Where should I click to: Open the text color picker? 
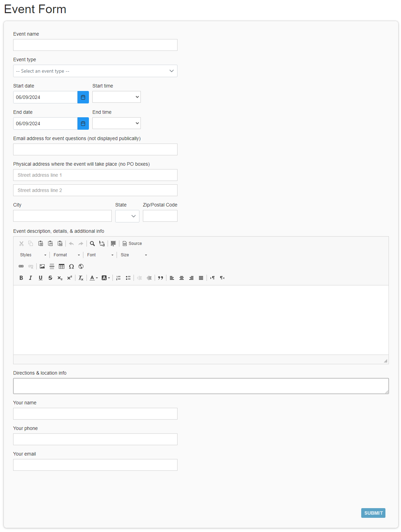tap(93, 278)
